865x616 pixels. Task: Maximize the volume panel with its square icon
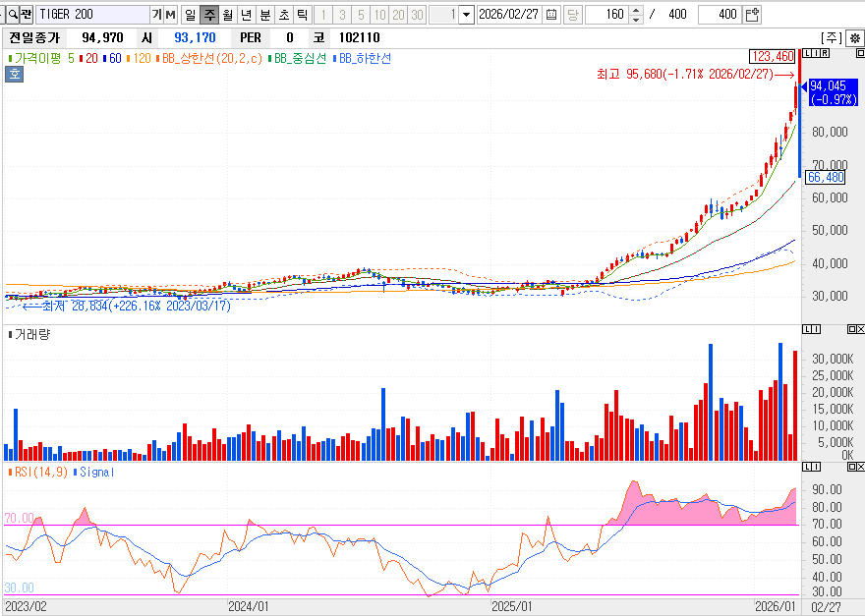851,329
